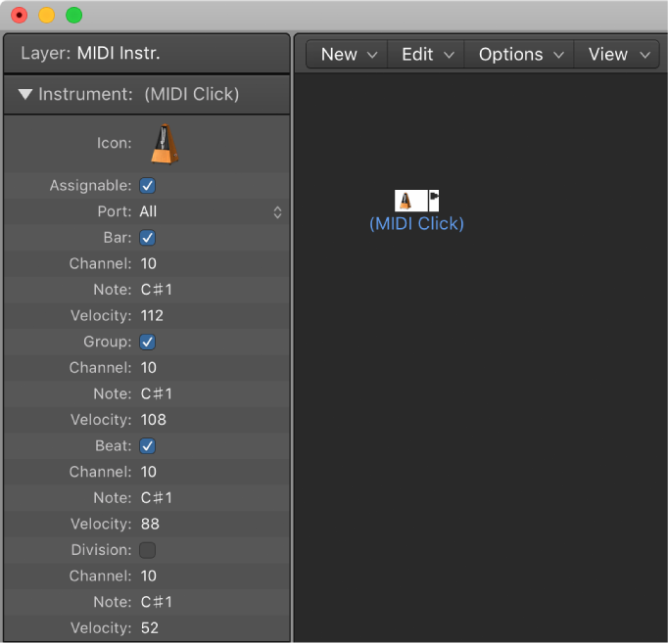This screenshot has width=668, height=644.
Task: Click the Bar Velocity value 112
Action: tap(152, 316)
